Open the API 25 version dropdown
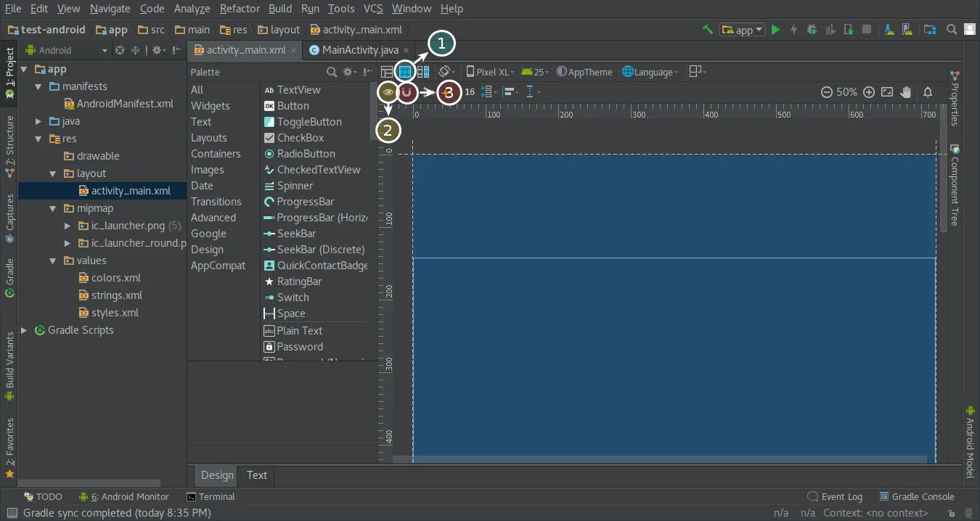 (535, 71)
